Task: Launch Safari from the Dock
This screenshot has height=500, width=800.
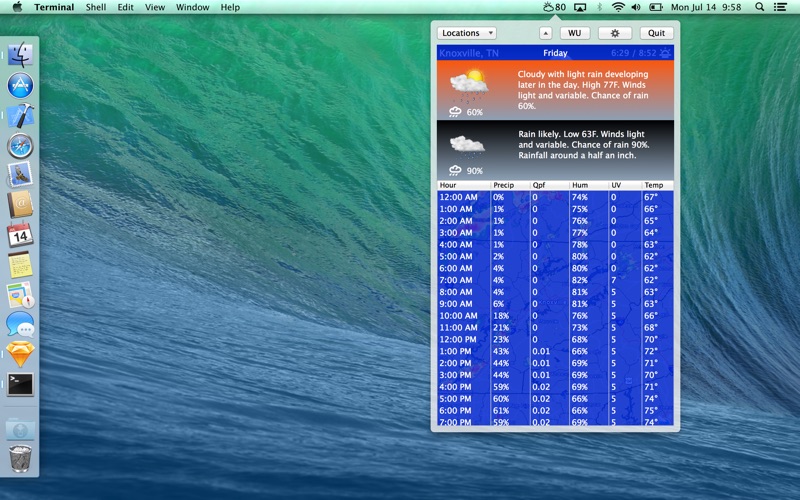Action: pyautogui.click(x=20, y=146)
